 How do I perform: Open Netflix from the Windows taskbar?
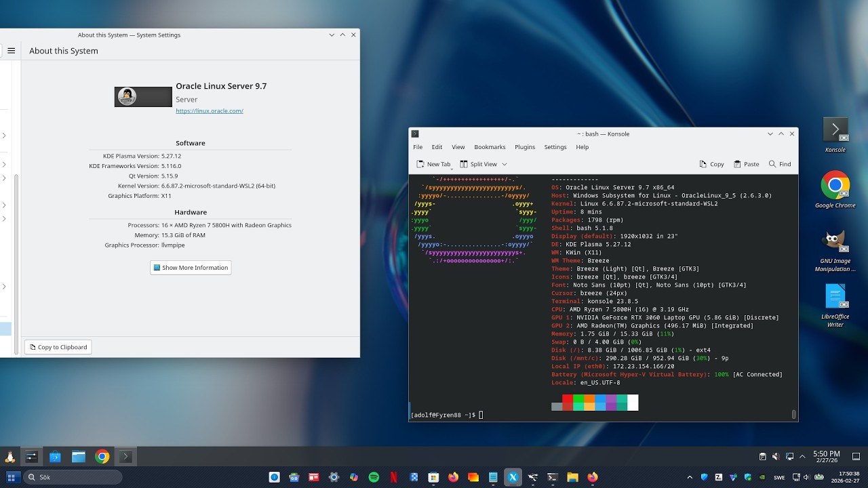click(394, 477)
